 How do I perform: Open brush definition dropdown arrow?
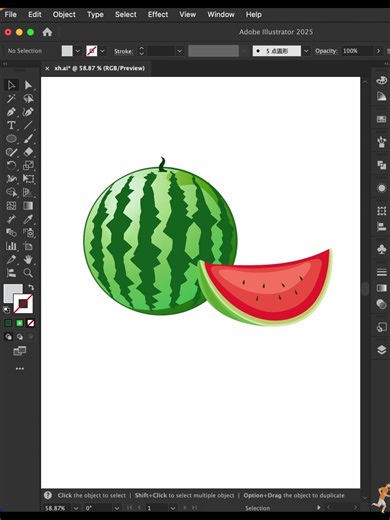tap(306, 51)
